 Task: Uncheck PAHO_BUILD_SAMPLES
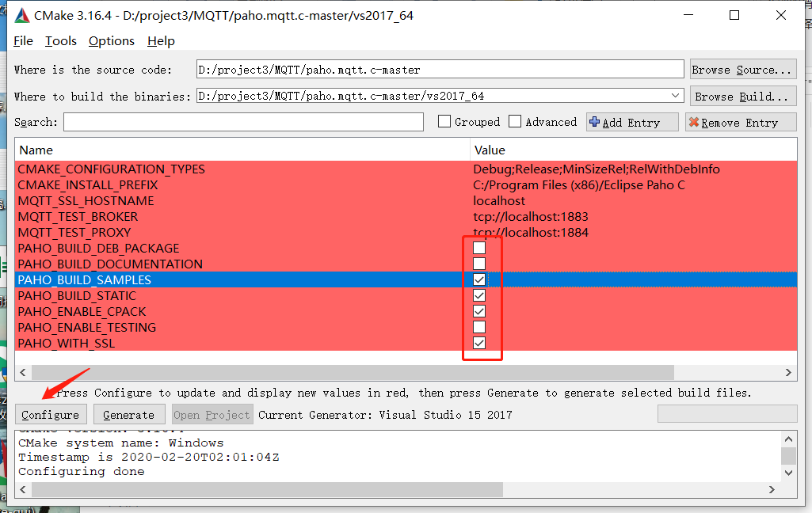(x=478, y=279)
